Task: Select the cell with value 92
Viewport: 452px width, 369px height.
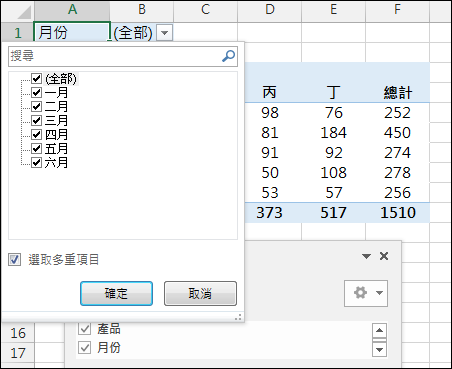Action: point(333,153)
